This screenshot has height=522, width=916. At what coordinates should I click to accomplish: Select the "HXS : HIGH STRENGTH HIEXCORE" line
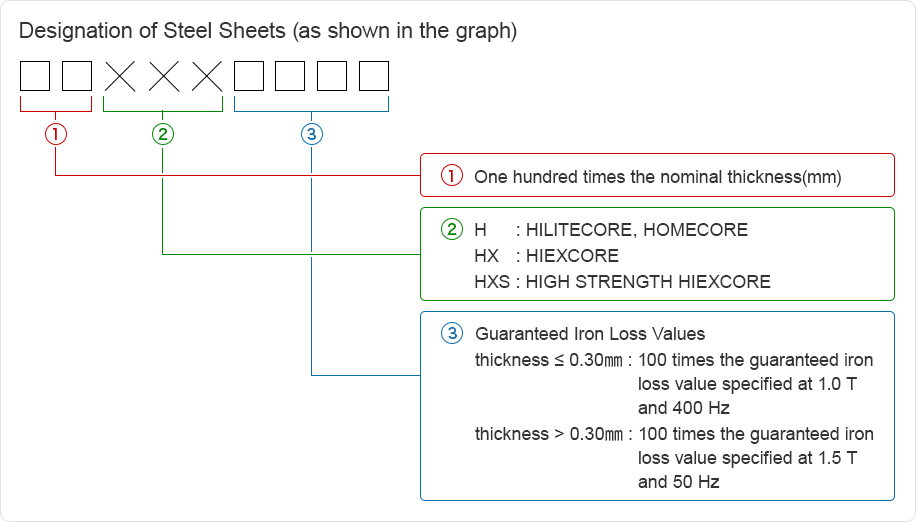(622, 282)
